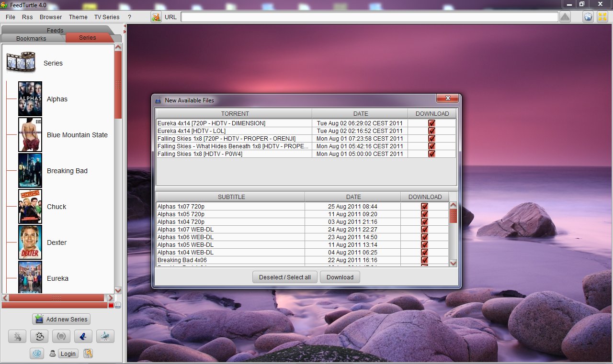Uncheck download for Eureka 4x14 HDTV LOL
613x364 pixels.
[x=432, y=131]
